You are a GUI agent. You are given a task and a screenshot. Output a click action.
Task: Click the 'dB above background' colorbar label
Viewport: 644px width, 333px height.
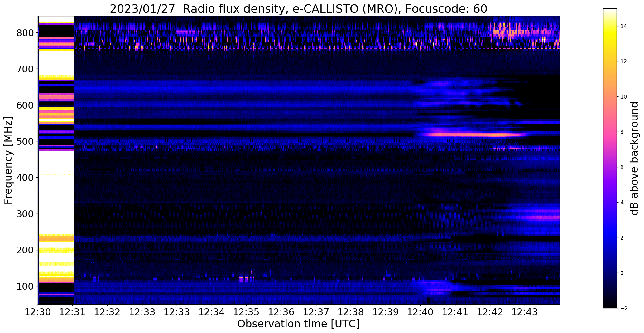[x=635, y=159]
